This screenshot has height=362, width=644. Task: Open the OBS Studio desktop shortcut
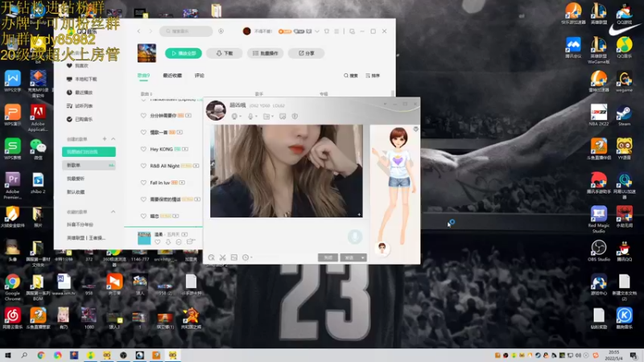coord(599,251)
